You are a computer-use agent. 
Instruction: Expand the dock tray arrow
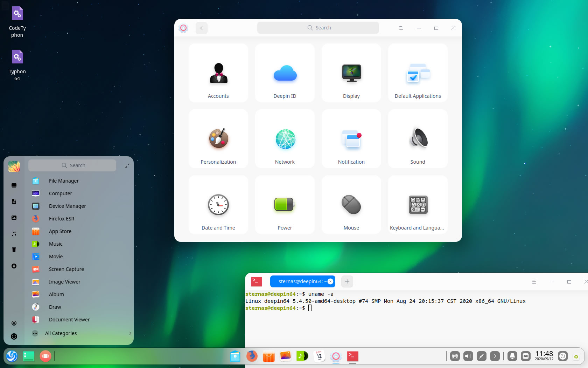pyautogui.click(x=495, y=356)
